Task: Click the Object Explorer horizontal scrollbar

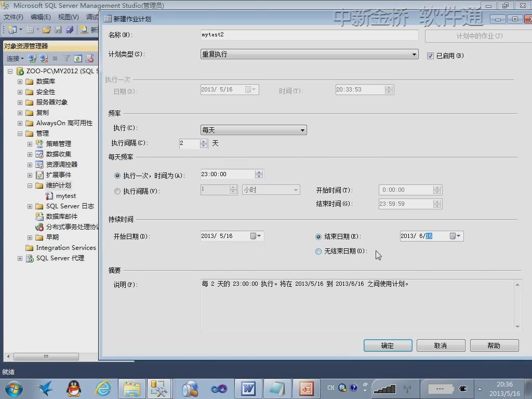Action: (x=46, y=356)
